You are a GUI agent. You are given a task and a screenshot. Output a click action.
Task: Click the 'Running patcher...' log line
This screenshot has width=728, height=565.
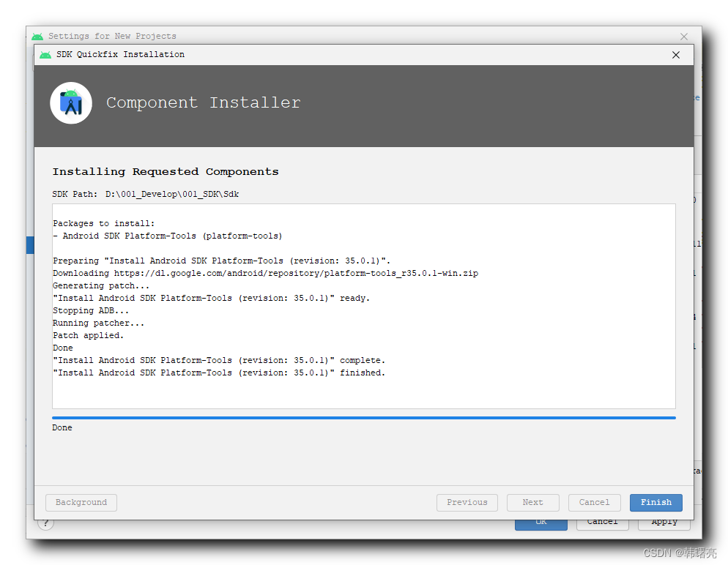pos(98,323)
